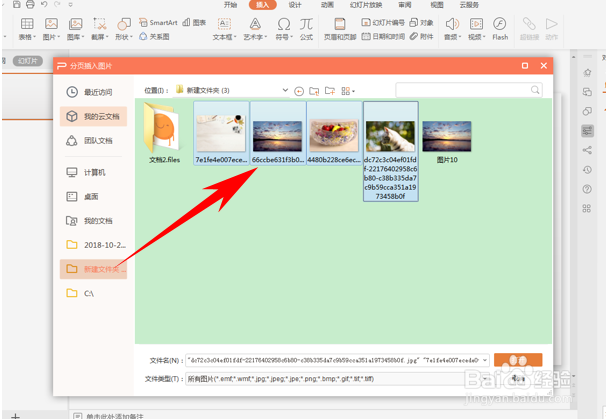Select 桌面 in dialog sidebar
The image size is (606, 419).
coord(93,196)
